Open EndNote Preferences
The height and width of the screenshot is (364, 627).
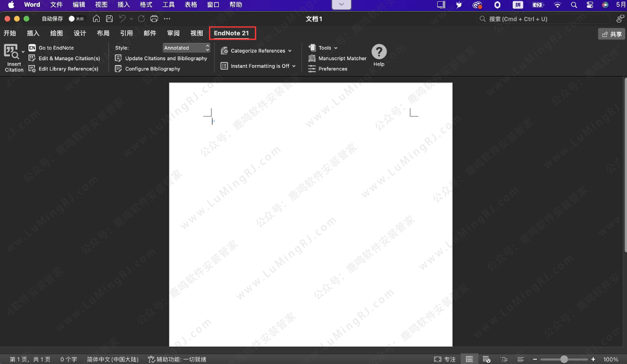pyautogui.click(x=327, y=69)
